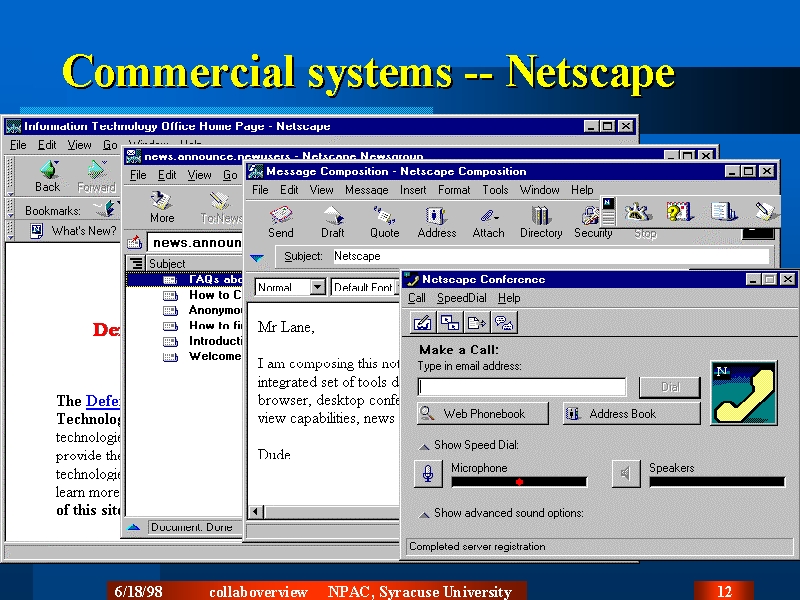The width and height of the screenshot is (800, 600).
Task: Click the Subject field containing Netscape
Action: click(x=551, y=256)
